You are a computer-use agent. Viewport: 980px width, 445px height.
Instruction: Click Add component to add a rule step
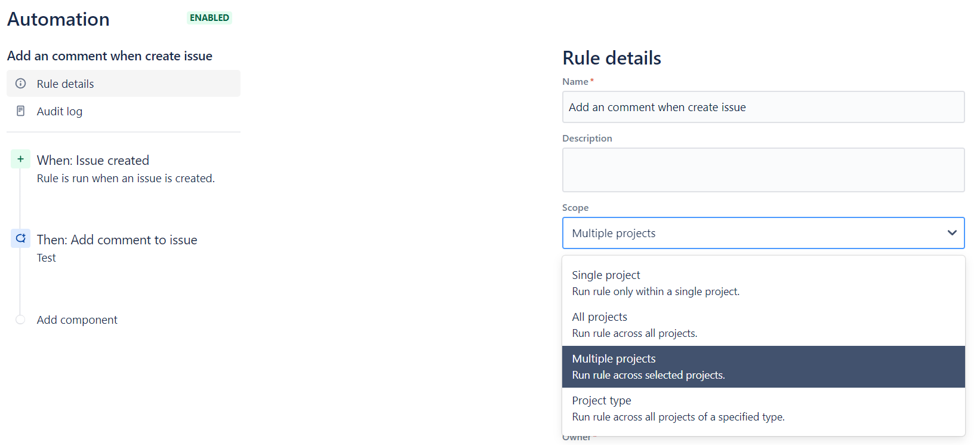pos(77,320)
